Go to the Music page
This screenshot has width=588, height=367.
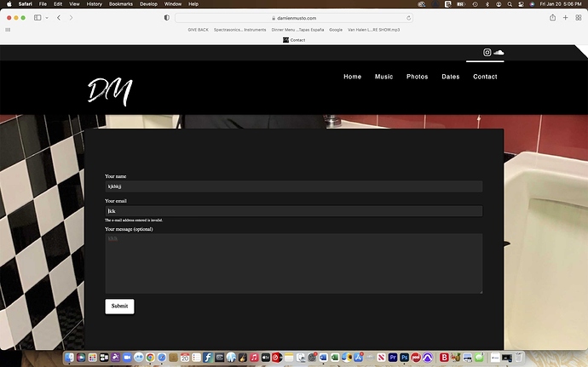[384, 77]
